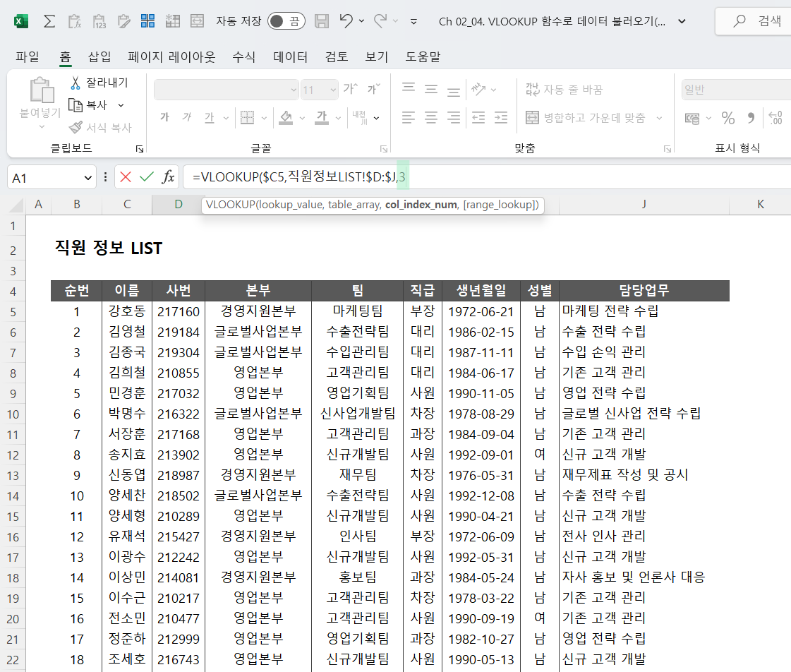
Task: Click the paste values 123 icon
Action: tap(99, 21)
